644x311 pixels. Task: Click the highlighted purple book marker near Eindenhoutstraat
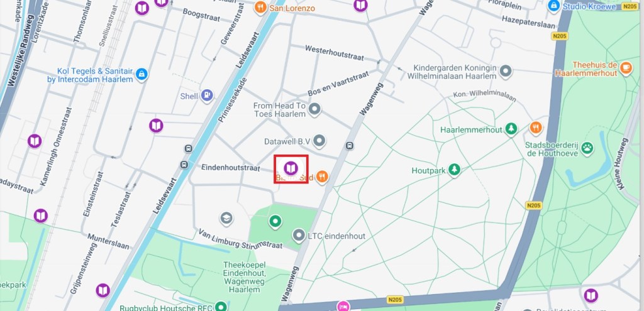[x=291, y=168]
